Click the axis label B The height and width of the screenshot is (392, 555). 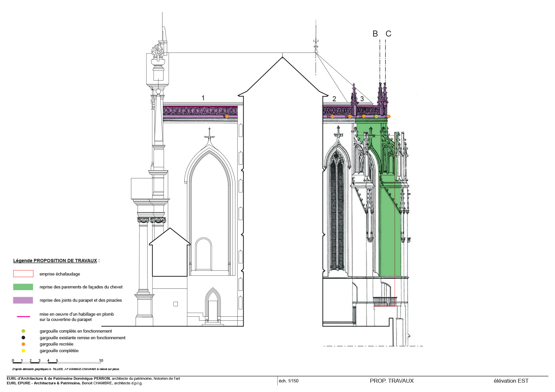click(x=375, y=34)
